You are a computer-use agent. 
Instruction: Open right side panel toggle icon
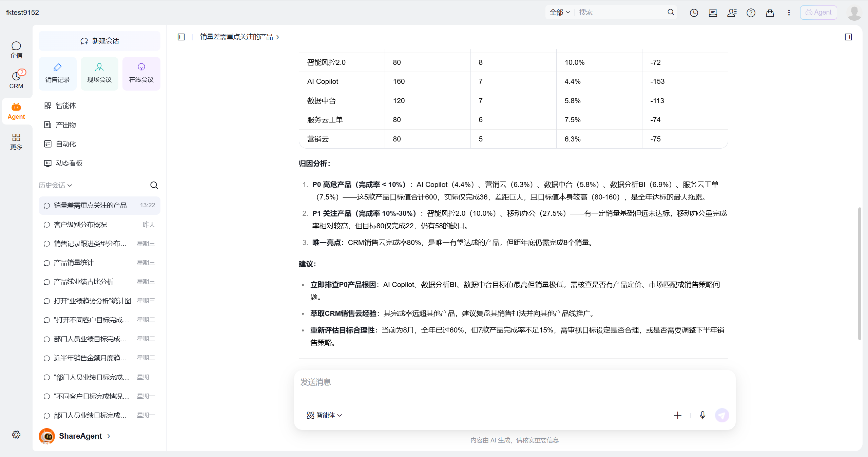(848, 37)
